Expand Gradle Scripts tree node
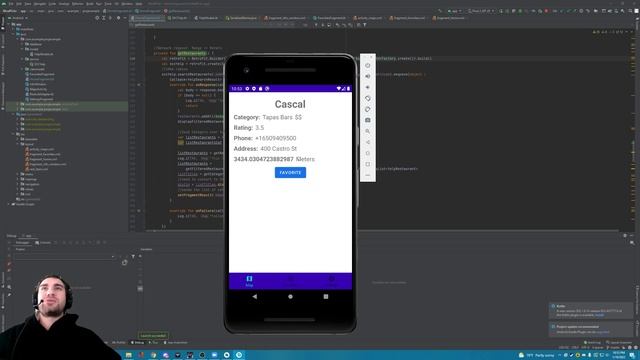This screenshot has width=640, height=360. coord(9,204)
